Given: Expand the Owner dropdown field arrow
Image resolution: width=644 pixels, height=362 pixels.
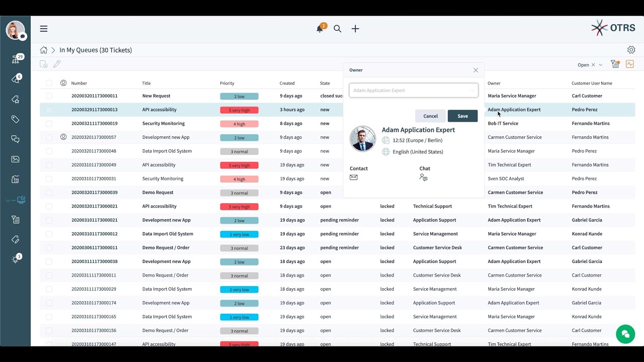Looking at the screenshot, I should (471, 90).
